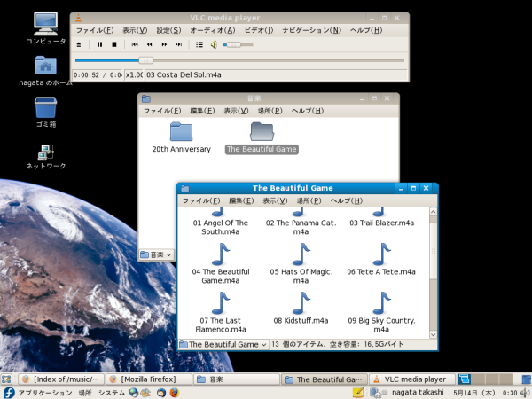Open the ネットワーク desktop icon
Screen dimensions: 532x399
click(46, 157)
